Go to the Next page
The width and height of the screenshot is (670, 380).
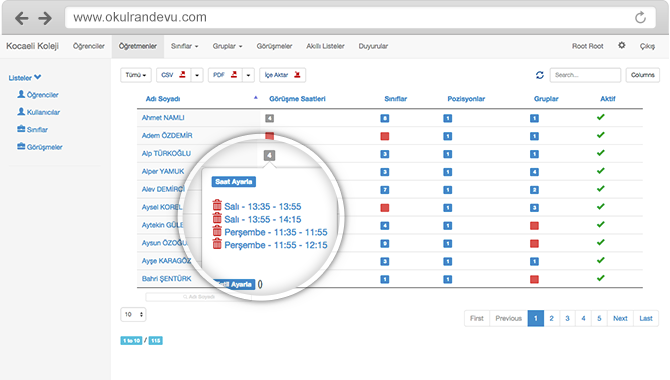[620, 318]
